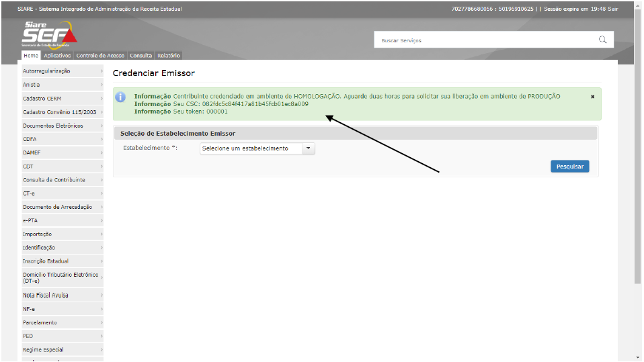Open the Estabelecimento dropdown

257,148
